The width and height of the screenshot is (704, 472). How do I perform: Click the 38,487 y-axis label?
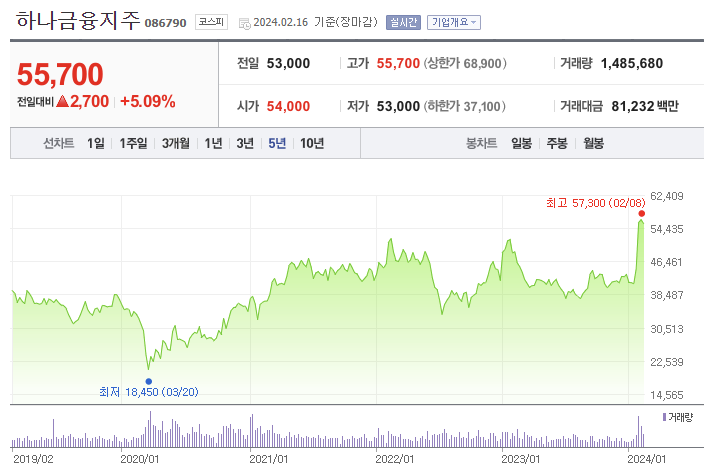667,295
